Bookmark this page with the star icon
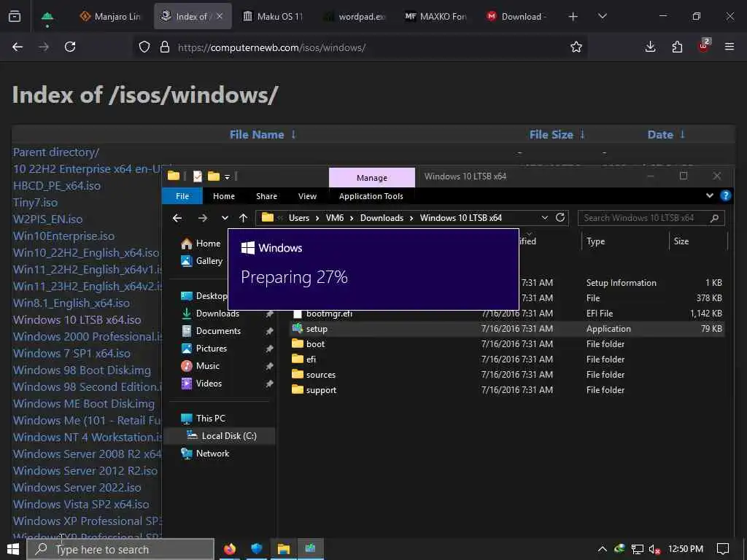The height and width of the screenshot is (560, 747). pyautogui.click(x=576, y=47)
